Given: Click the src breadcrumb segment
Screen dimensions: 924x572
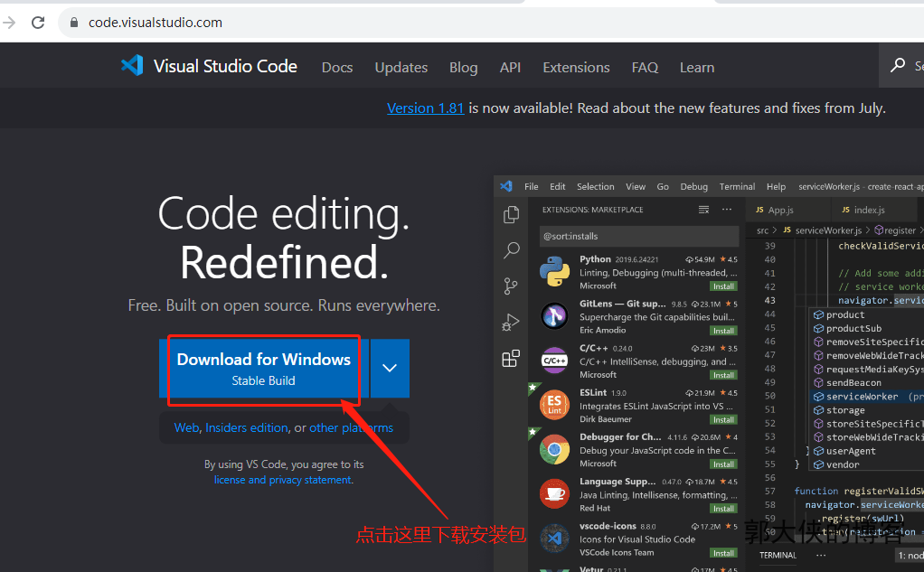Looking at the screenshot, I should click(762, 230).
